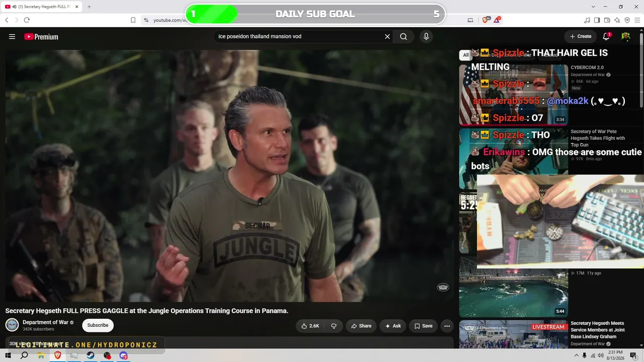
Task: Open the install-app monitor icon in address bar
Action: pos(470,20)
